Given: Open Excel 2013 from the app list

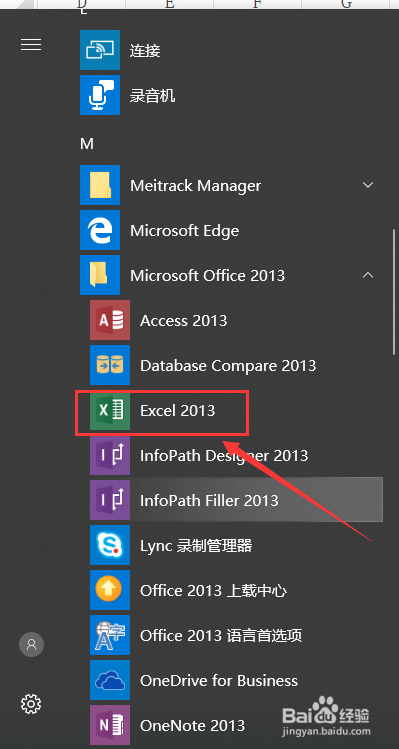Looking at the screenshot, I should (x=231, y=410).
